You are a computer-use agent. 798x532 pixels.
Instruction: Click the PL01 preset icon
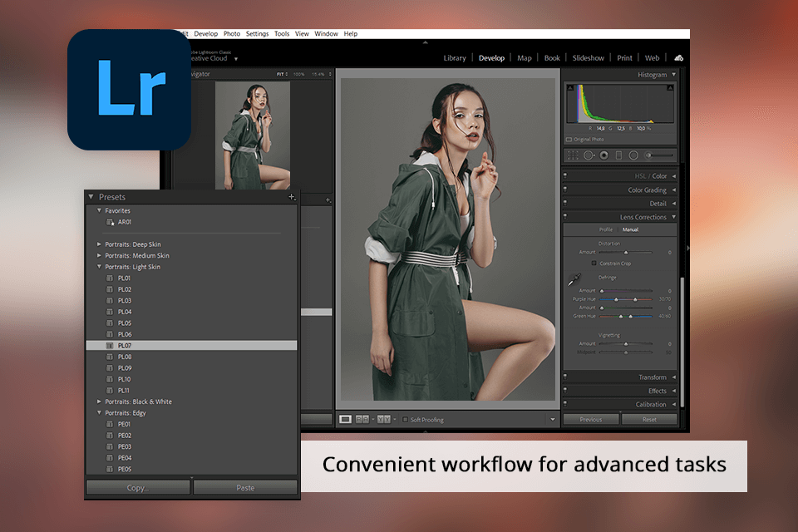(x=110, y=278)
